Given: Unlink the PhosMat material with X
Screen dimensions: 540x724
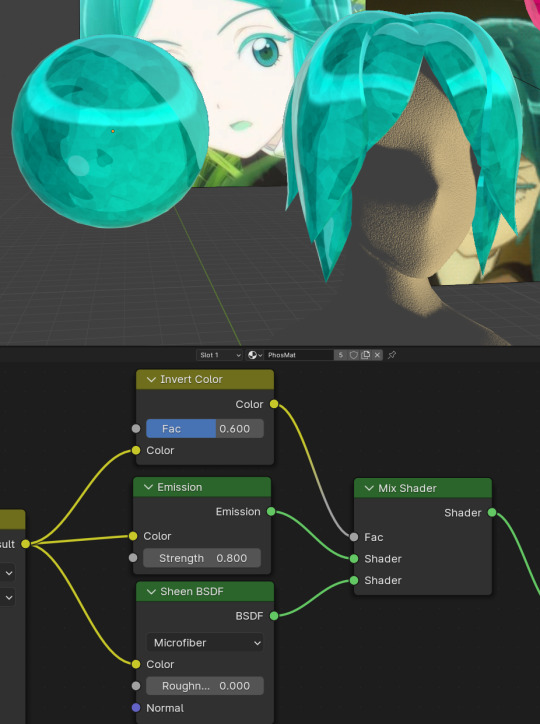Looking at the screenshot, I should point(377,355).
